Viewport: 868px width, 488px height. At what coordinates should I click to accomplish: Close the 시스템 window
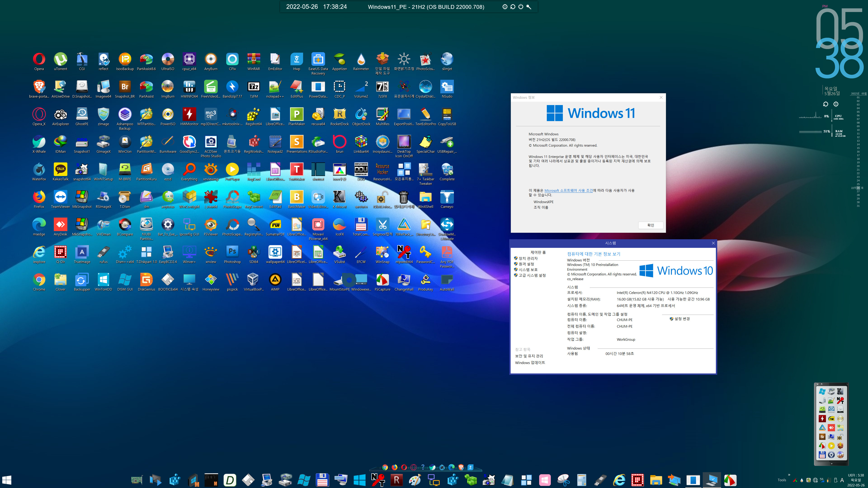[713, 243]
